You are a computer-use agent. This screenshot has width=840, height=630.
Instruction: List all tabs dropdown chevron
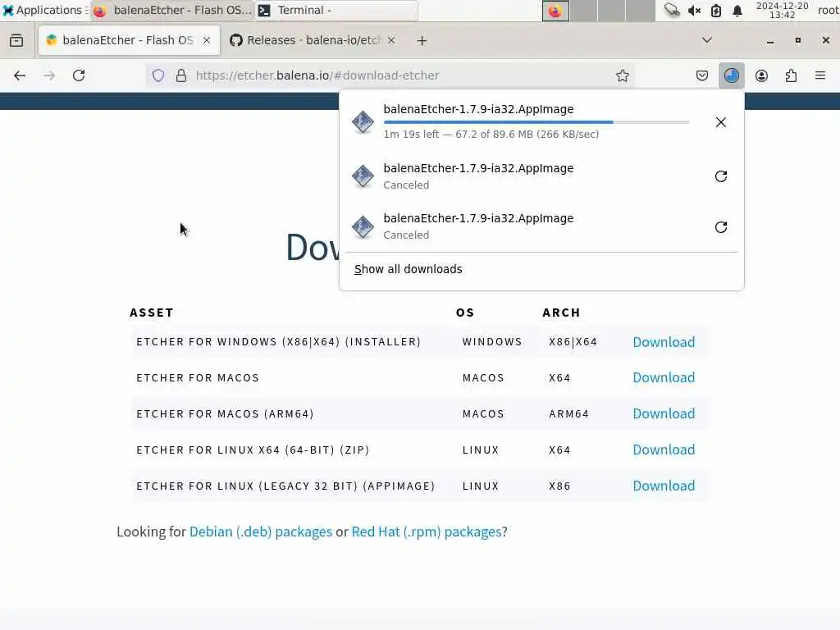pos(706,40)
